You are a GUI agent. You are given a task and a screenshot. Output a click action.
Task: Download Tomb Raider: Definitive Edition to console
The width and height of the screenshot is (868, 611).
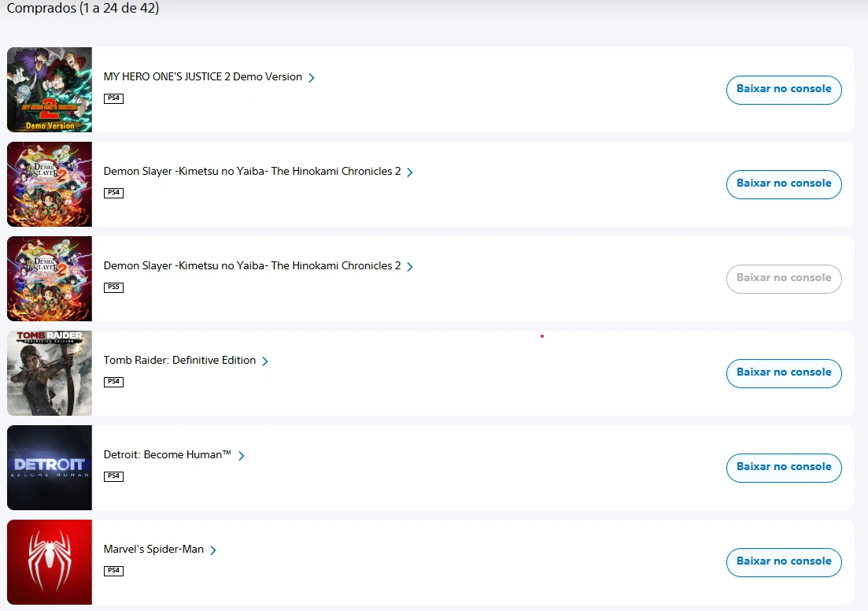coord(783,373)
